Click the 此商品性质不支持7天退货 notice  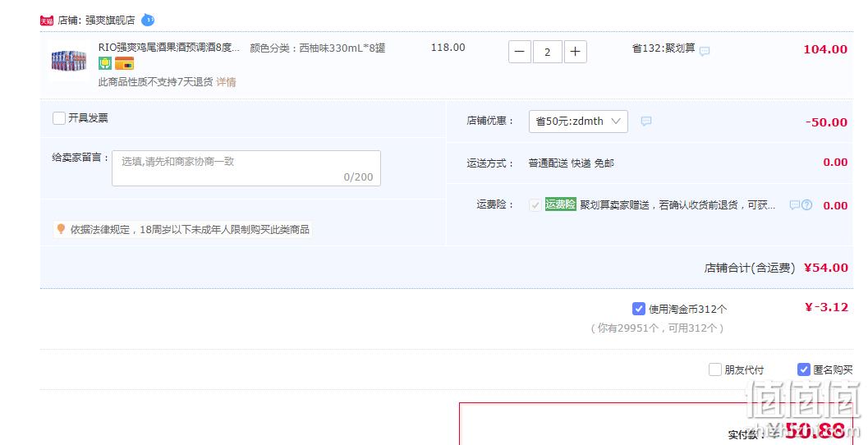(x=155, y=82)
